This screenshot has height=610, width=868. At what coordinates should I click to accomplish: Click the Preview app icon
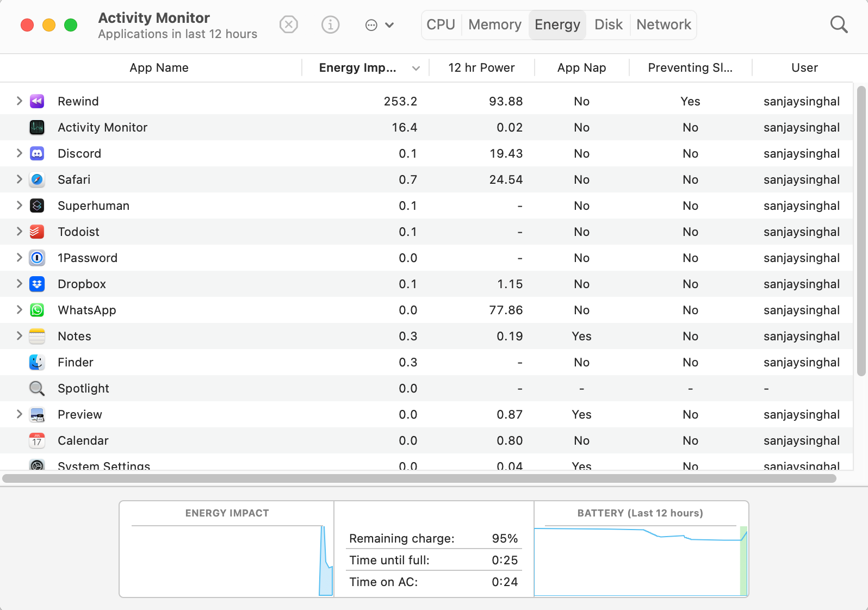pos(37,414)
